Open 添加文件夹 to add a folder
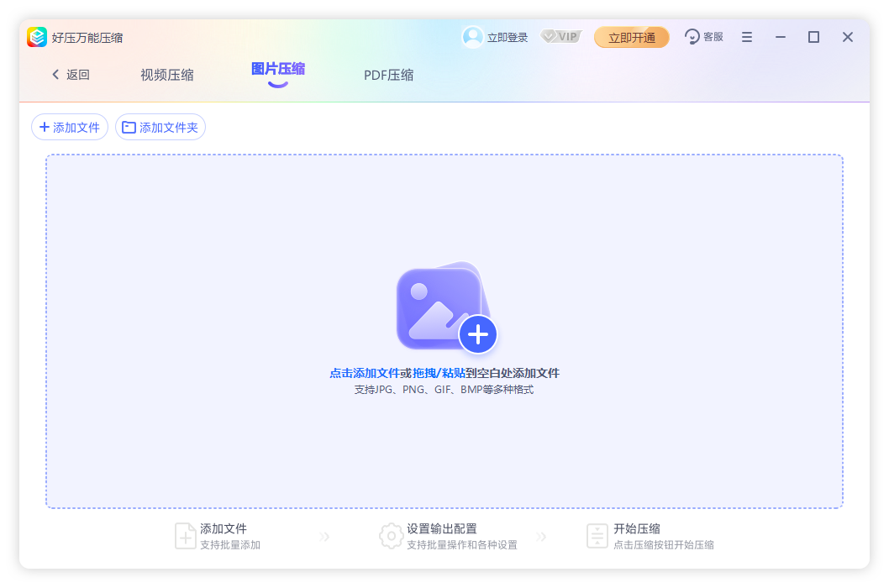This screenshot has height=588, width=889. 160,126
